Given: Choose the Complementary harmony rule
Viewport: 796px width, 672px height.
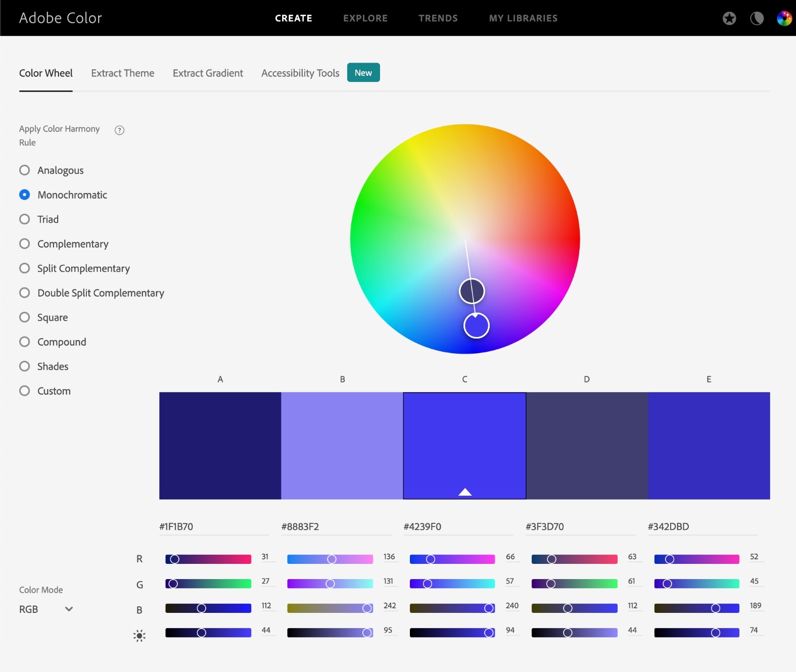Looking at the screenshot, I should click(x=24, y=244).
